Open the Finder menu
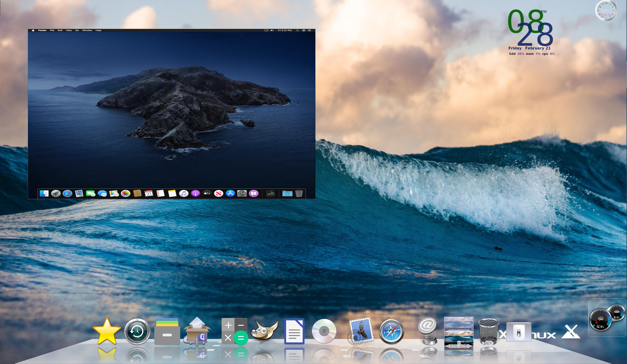 click(x=42, y=30)
